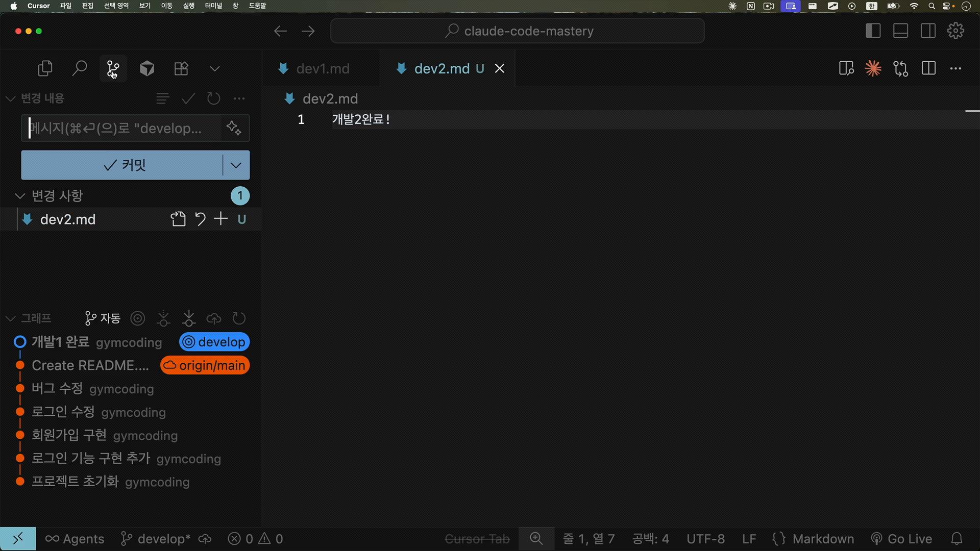Switch to the dev1.md tab
The width and height of the screenshot is (980, 551).
click(322, 68)
